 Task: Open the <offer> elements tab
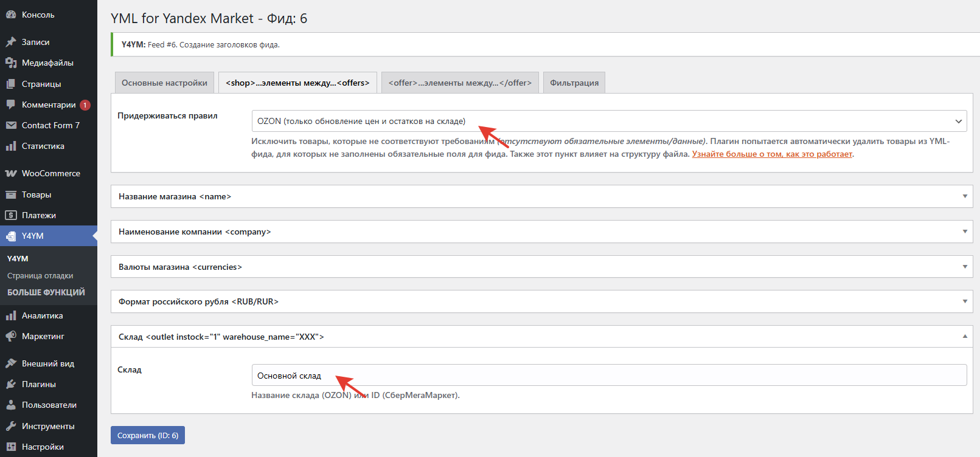click(460, 83)
